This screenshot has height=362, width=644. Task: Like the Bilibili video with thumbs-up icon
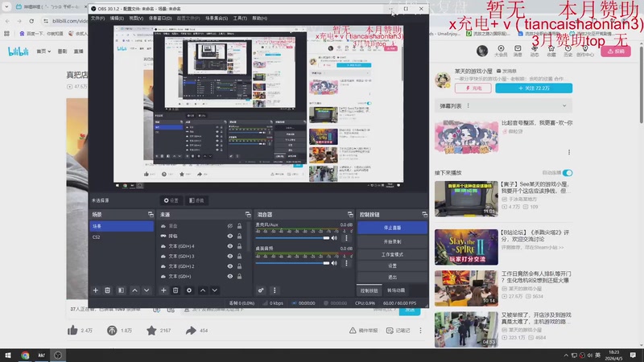point(72,330)
